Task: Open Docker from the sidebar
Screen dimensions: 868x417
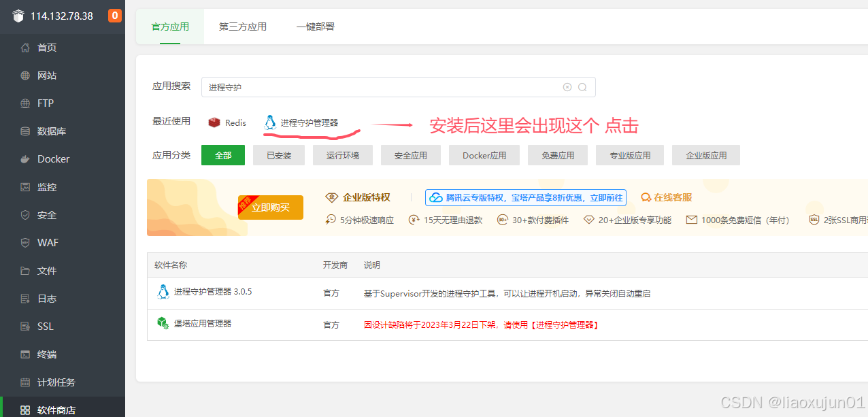Action: click(53, 159)
